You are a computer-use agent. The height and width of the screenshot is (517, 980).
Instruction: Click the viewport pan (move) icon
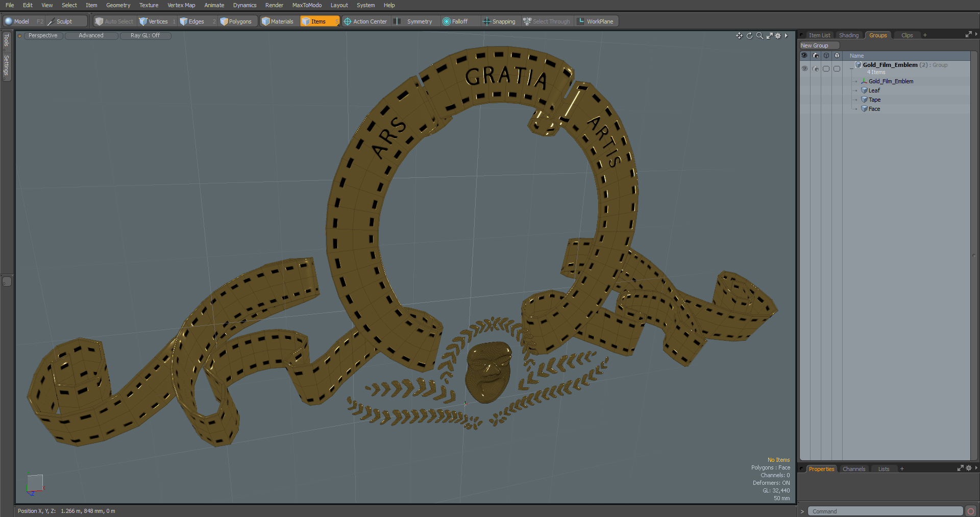click(x=739, y=36)
